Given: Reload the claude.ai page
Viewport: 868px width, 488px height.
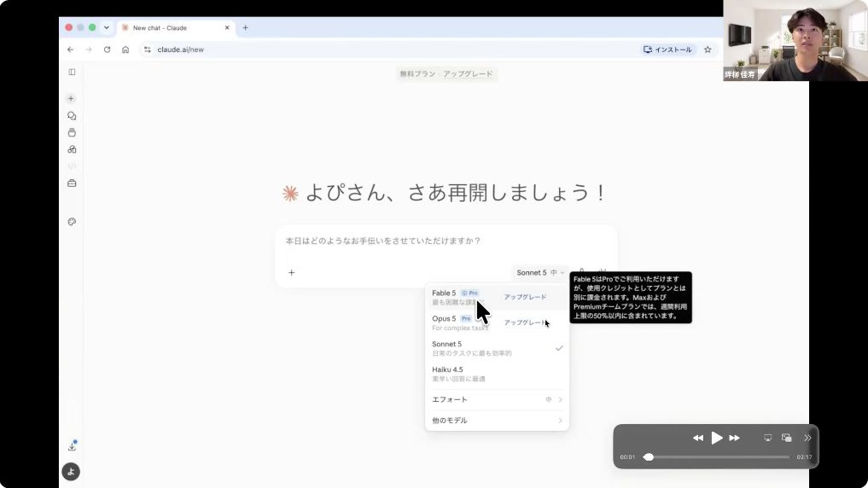Looking at the screenshot, I should pyautogui.click(x=107, y=49).
